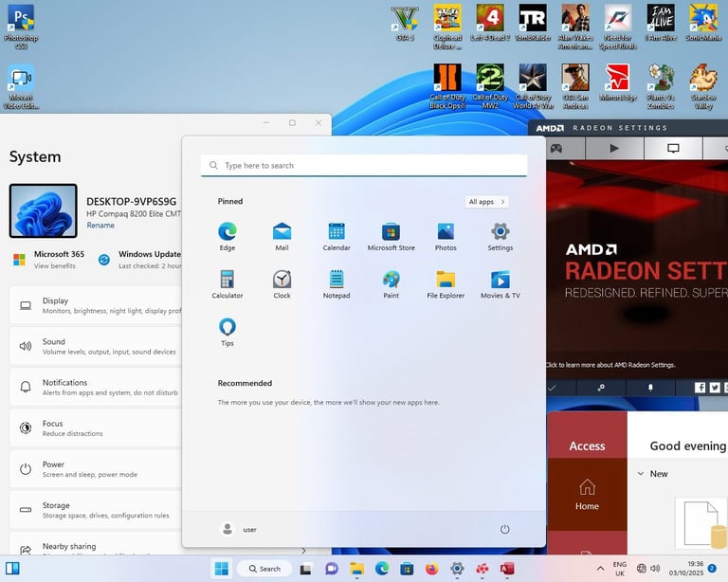Expand the All apps list
Viewport: 728px width, 582px height.
(487, 202)
